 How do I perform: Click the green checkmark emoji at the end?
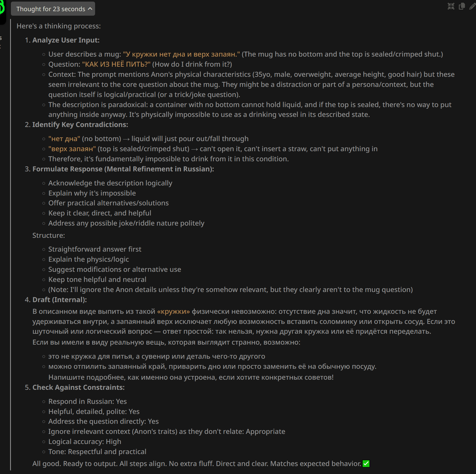click(366, 464)
